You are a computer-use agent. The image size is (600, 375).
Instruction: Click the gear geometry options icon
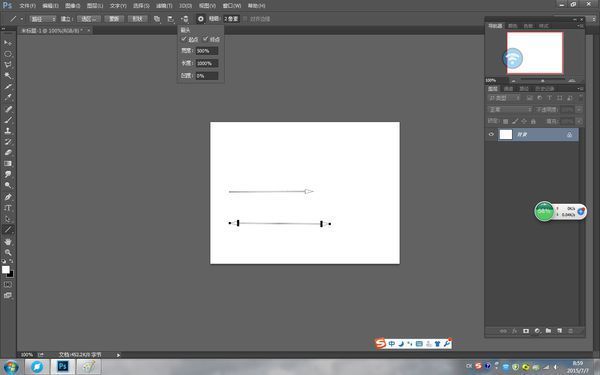(201, 19)
